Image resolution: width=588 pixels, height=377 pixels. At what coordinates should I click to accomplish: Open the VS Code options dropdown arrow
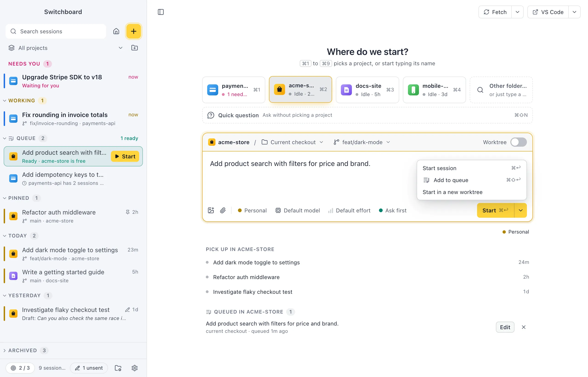point(574,12)
